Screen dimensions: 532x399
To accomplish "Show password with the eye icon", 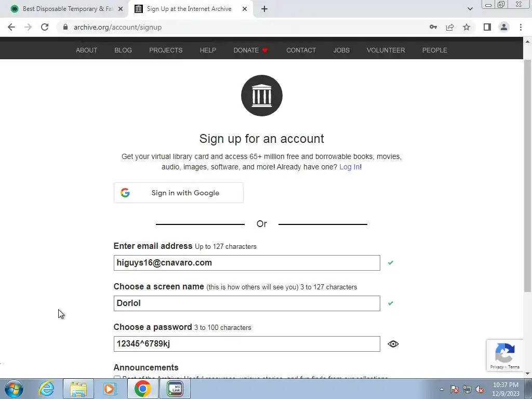I will tap(393, 344).
